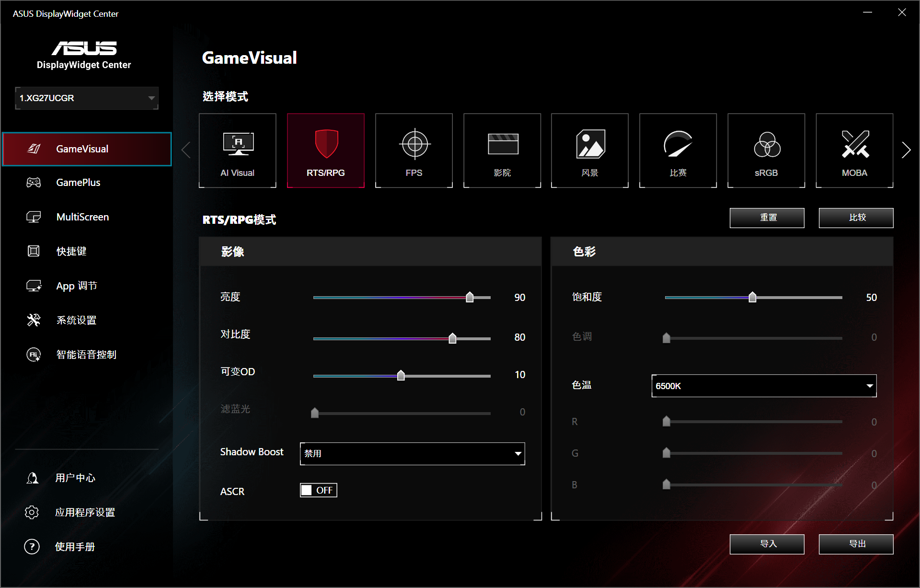The width and height of the screenshot is (920, 588).
Task: Expand the Shadow Boost dropdown
Action: [x=413, y=453]
